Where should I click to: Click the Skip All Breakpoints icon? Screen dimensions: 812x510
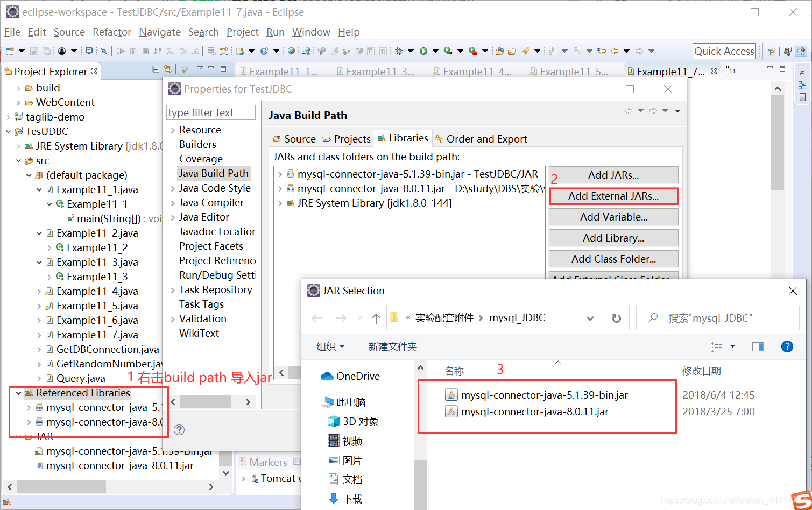point(104,51)
